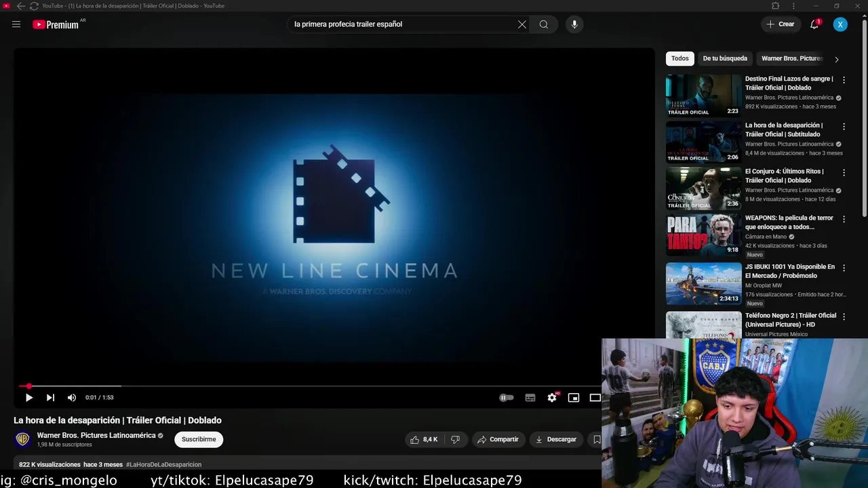Like the video (8,4 K)
This screenshot has width=868, height=488.
pyautogui.click(x=424, y=439)
